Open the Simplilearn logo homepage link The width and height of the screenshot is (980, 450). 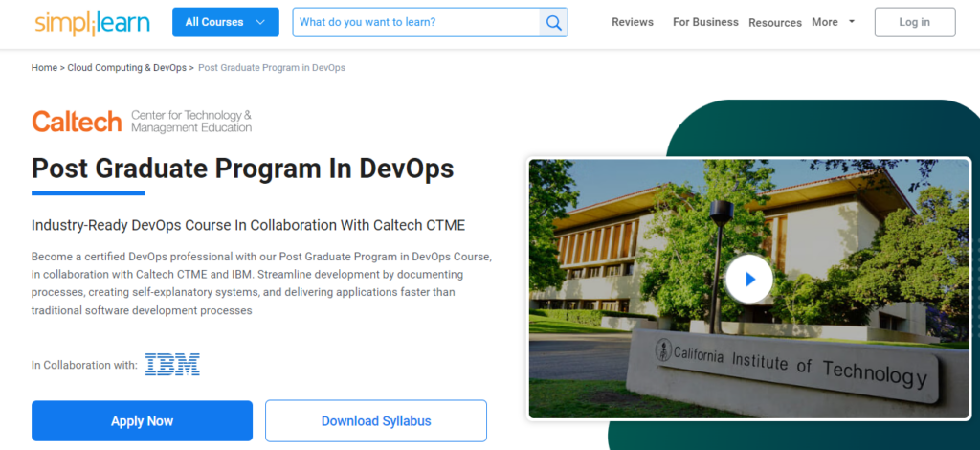pos(93,23)
